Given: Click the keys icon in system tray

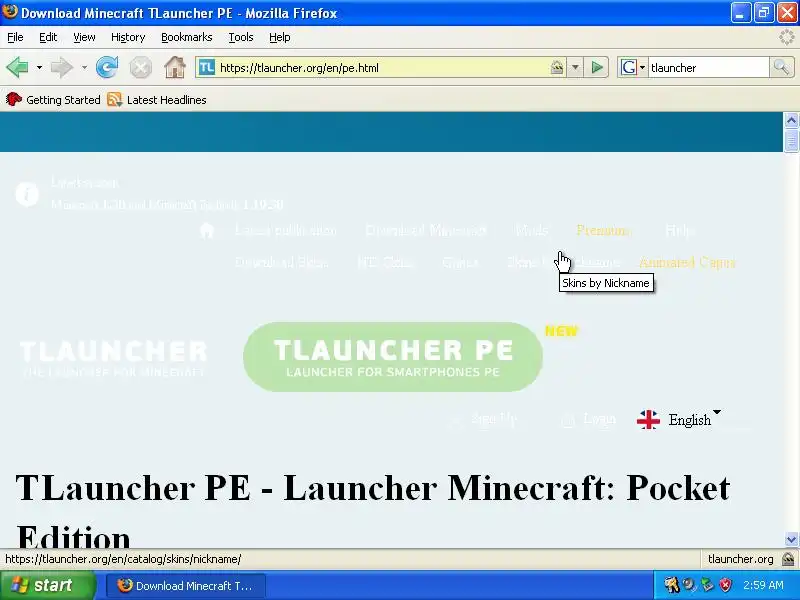Looking at the screenshot, I should 671,585.
